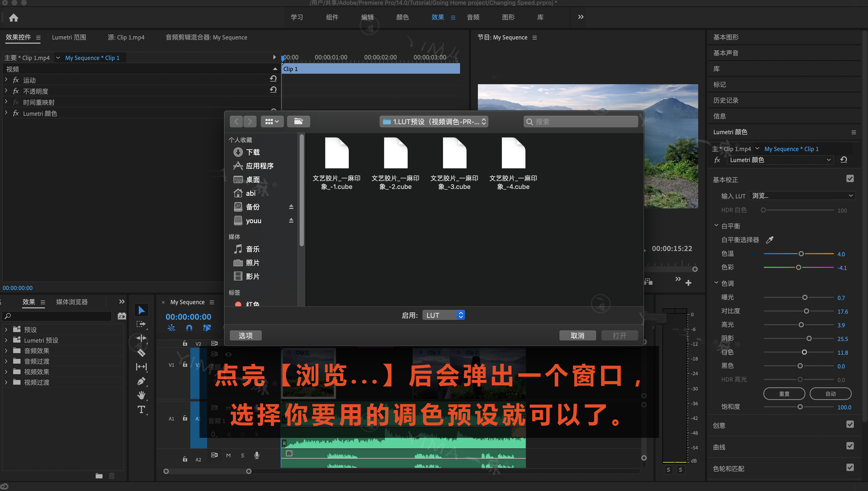
Task: Select the Slip tool
Action: 141,367
